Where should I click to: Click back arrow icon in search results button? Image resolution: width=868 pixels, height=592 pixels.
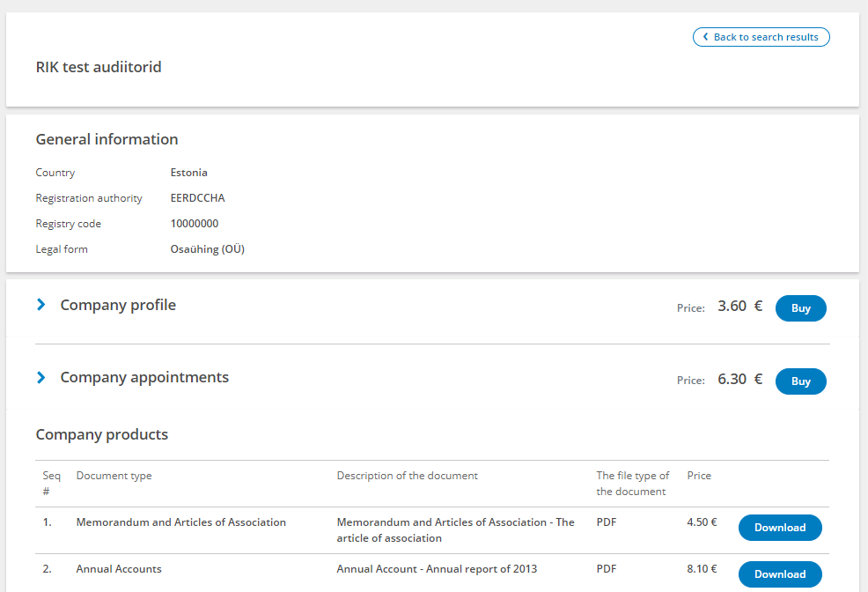[705, 36]
